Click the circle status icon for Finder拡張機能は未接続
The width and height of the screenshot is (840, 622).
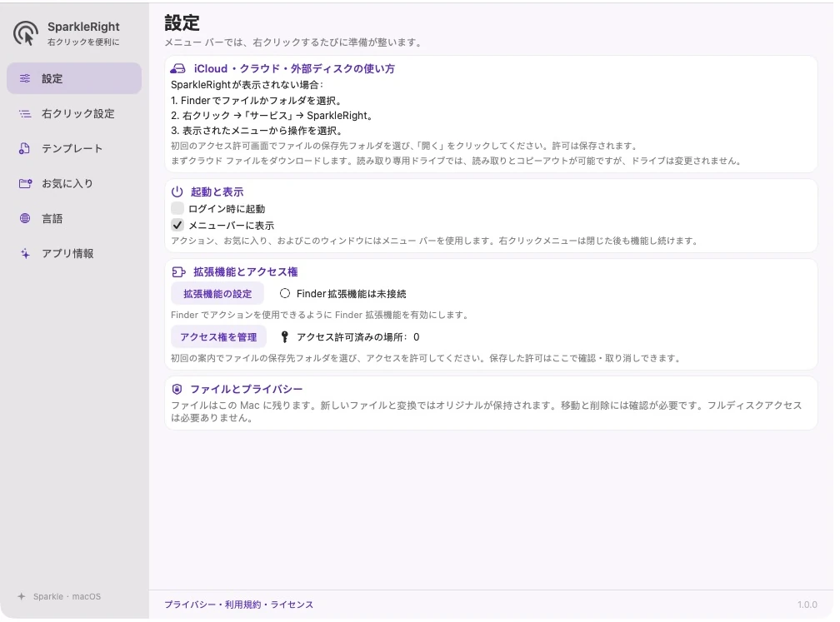coord(285,293)
